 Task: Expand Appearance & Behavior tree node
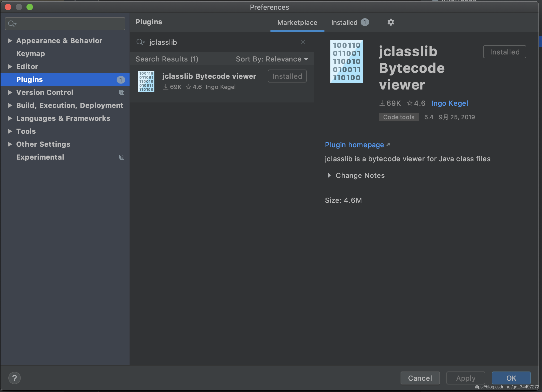[x=10, y=41]
